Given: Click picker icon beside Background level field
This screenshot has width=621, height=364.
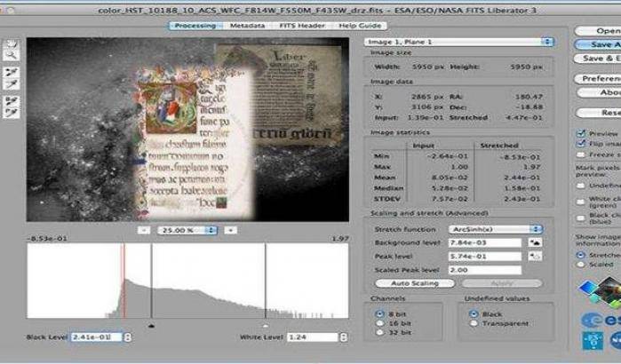Looking at the screenshot, I should point(535,242).
